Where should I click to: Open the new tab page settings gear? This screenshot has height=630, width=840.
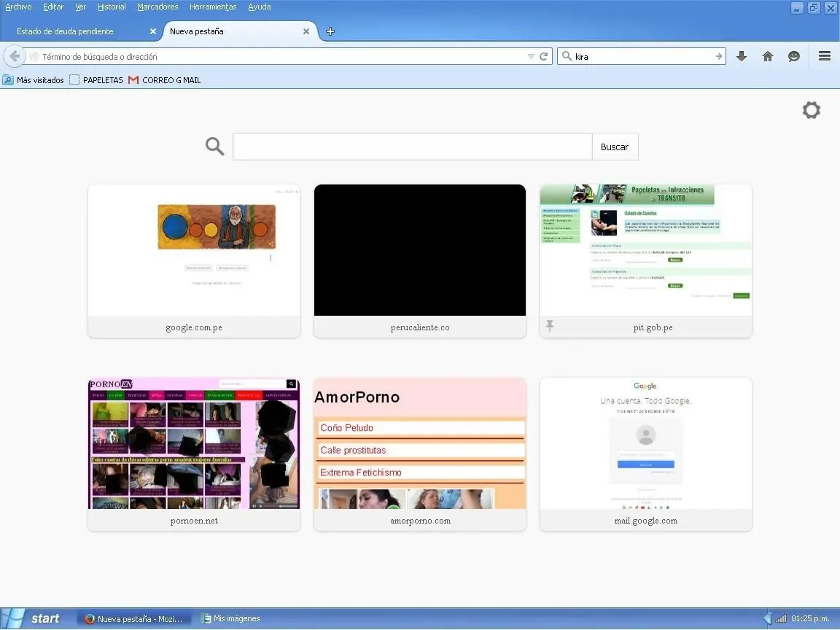pyautogui.click(x=811, y=110)
